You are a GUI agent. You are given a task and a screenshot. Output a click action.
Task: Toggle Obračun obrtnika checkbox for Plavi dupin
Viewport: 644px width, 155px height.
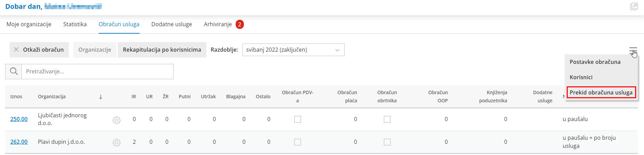(387, 142)
